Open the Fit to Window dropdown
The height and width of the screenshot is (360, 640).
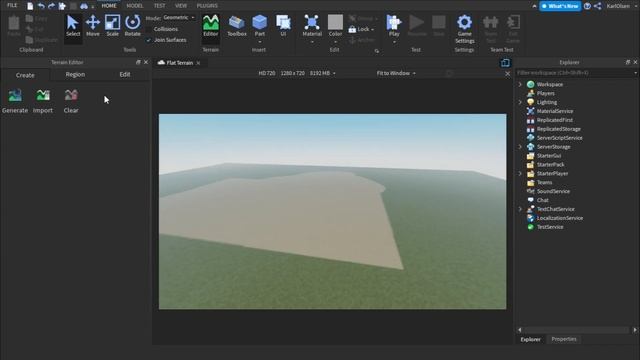396,73
